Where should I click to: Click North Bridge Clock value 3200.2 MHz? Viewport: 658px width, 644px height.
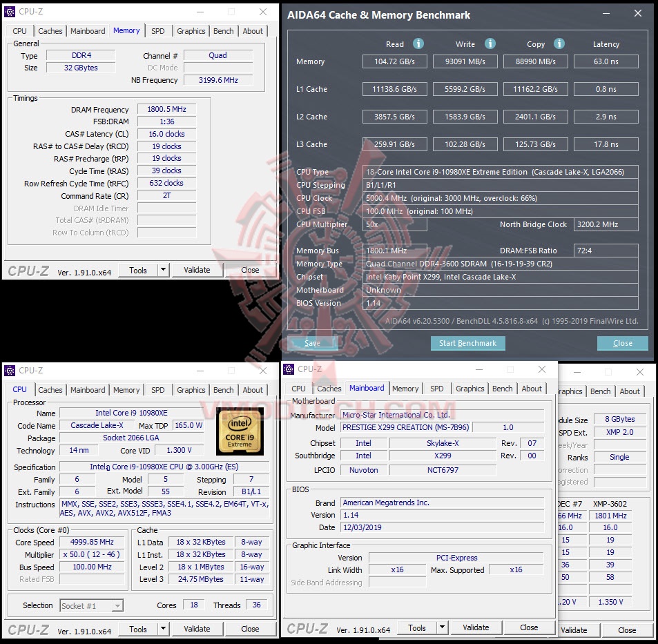[x=606, y=224]
